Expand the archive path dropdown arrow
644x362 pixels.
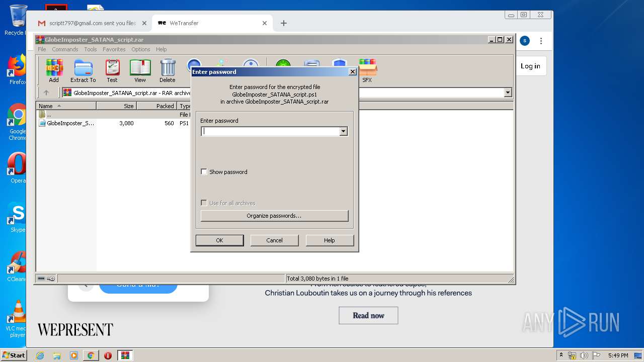click(508, 93)
